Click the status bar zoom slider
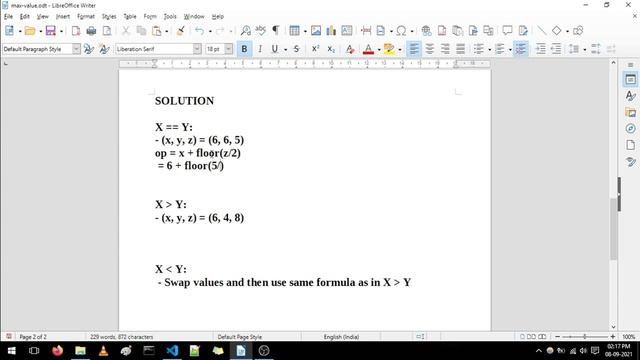The width and height of the screenshot is (640, 360). coord(584,337)
